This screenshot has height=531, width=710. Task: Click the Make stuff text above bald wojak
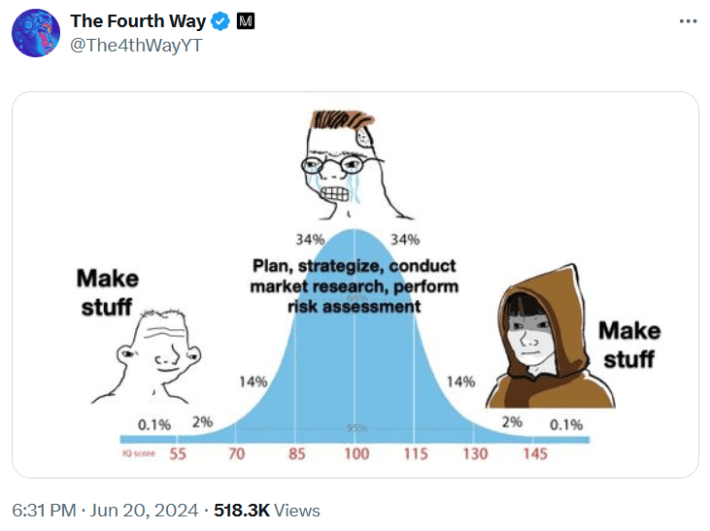pyautogui.click(x=108, y=292)
